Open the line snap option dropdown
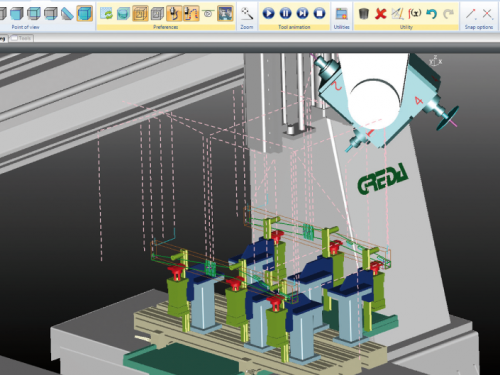The height and width of the screenshot is (375, 500). [471, 14]
